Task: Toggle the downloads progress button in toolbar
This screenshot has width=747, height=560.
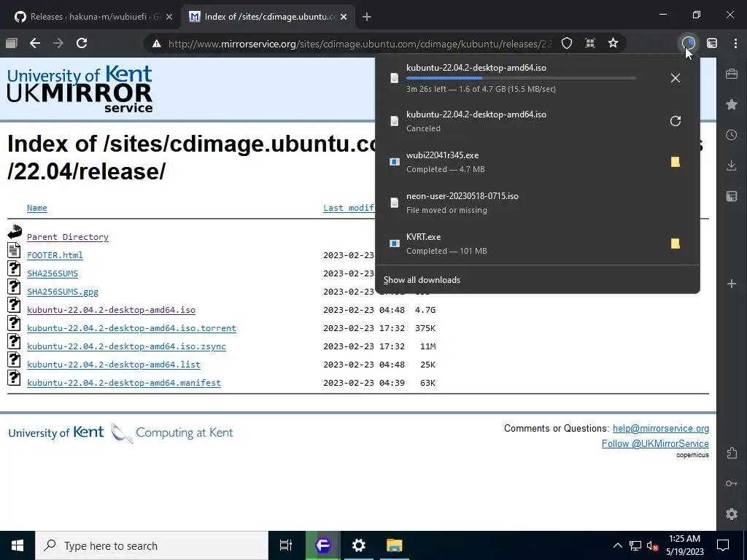Action: (x=688, y=43)
